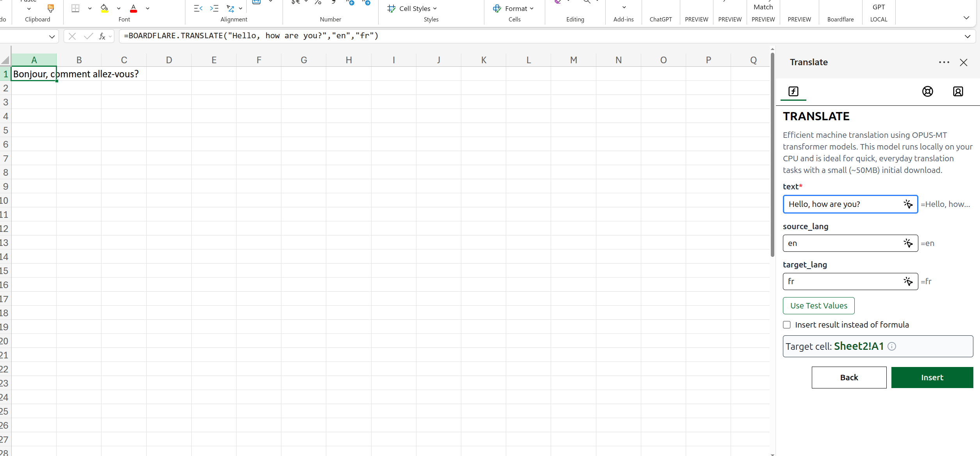Image resolution: width=980 pixels, height=456 pixels.
Task: Expand the Font Color dropdown arrow
Action: (x=148, y=8)
